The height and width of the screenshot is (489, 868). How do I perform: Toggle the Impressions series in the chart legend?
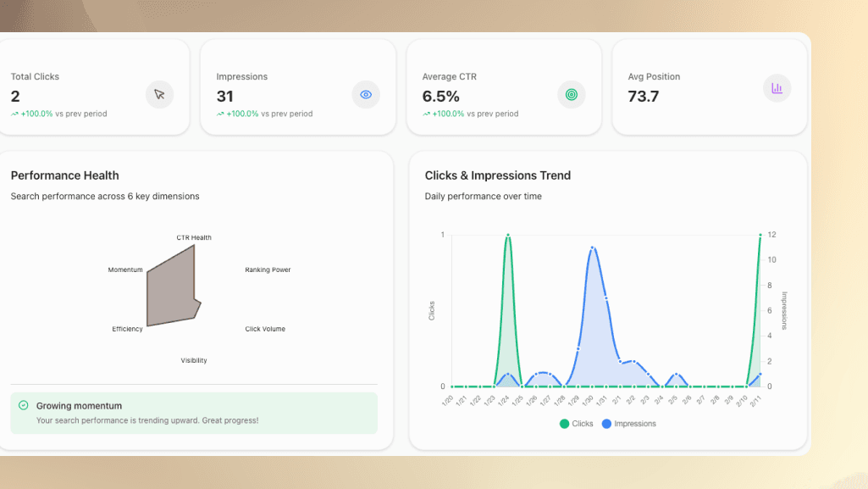coord(629,424)
